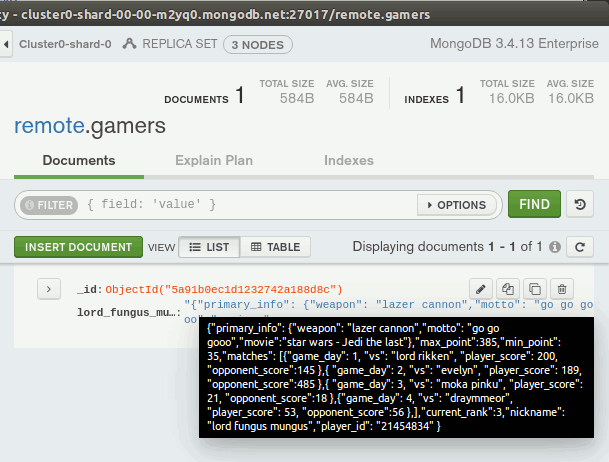Screen dimensions: 609x462
Task: Click the documents AVG. SIZE 584B value
Action: tap(356, 98)
